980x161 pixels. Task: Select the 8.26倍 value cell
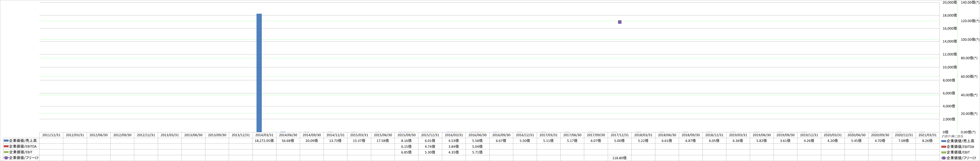pos(927,141)
